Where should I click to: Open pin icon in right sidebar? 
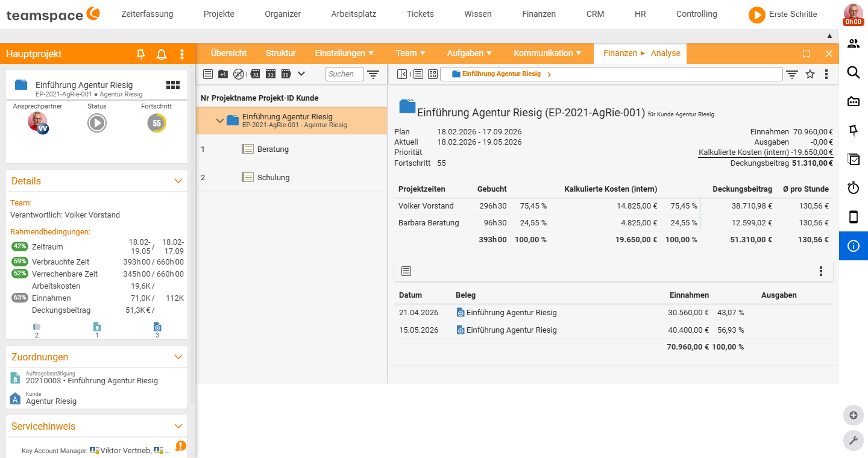point(854,130)
